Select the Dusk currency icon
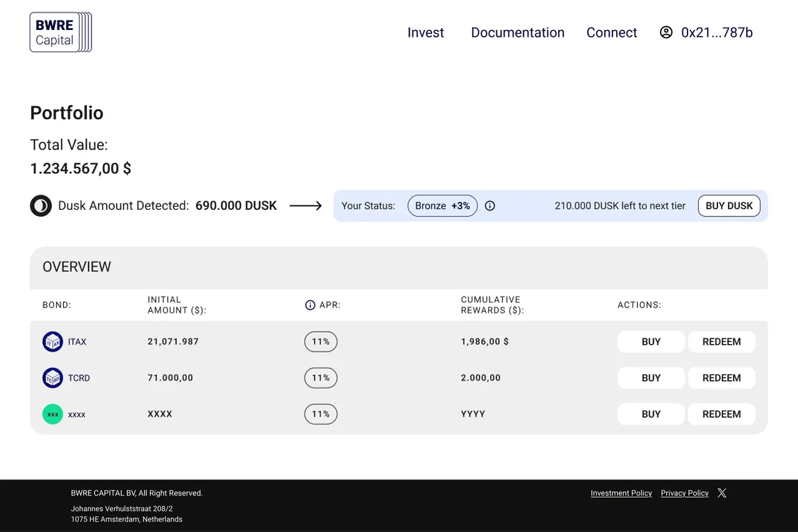Image resolution: width=798 pixels, height=532 pixels. (x=41, y=206)
